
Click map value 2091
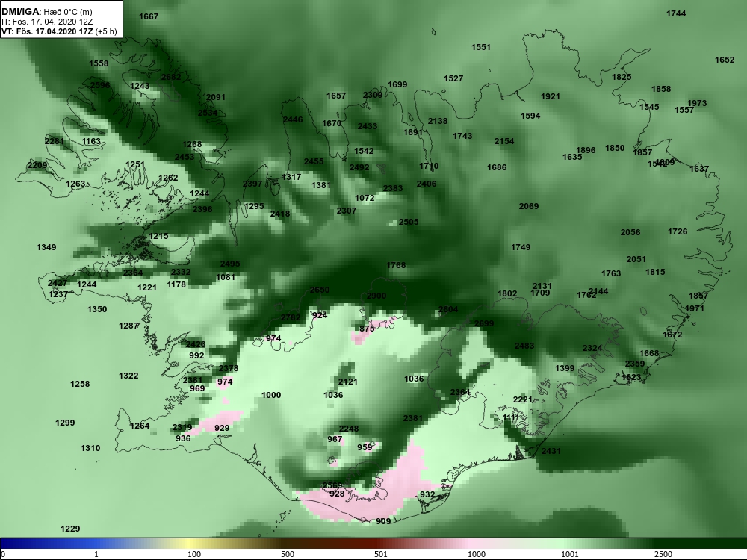click(x=216, y=97)
